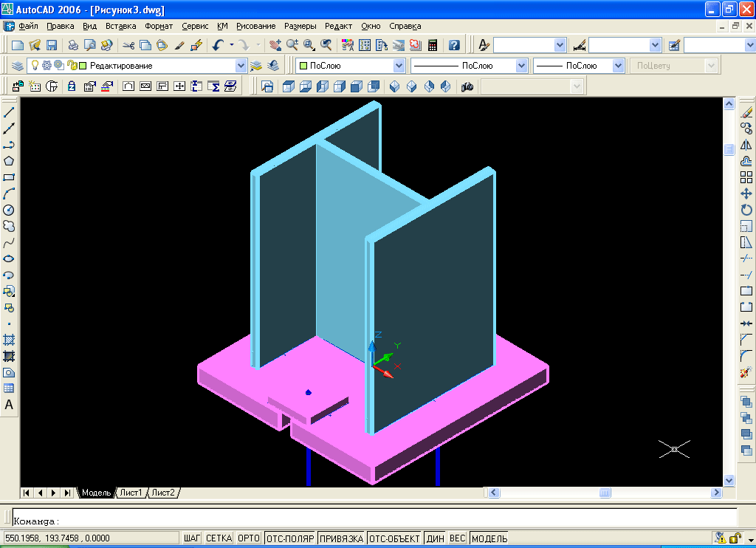Open the Hatch tool
Viewport: 756px width, 548px height.
10,340
